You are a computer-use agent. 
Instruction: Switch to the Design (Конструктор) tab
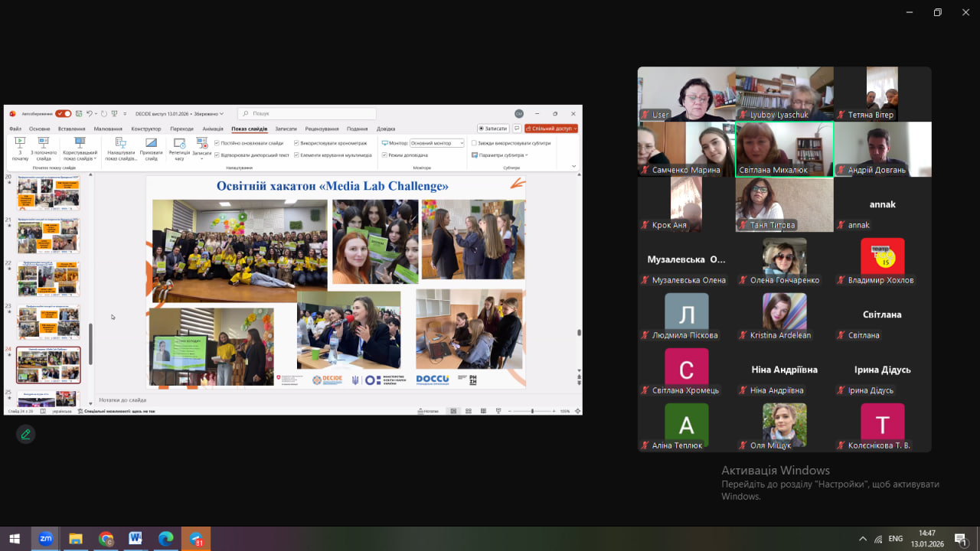point(146,129)
